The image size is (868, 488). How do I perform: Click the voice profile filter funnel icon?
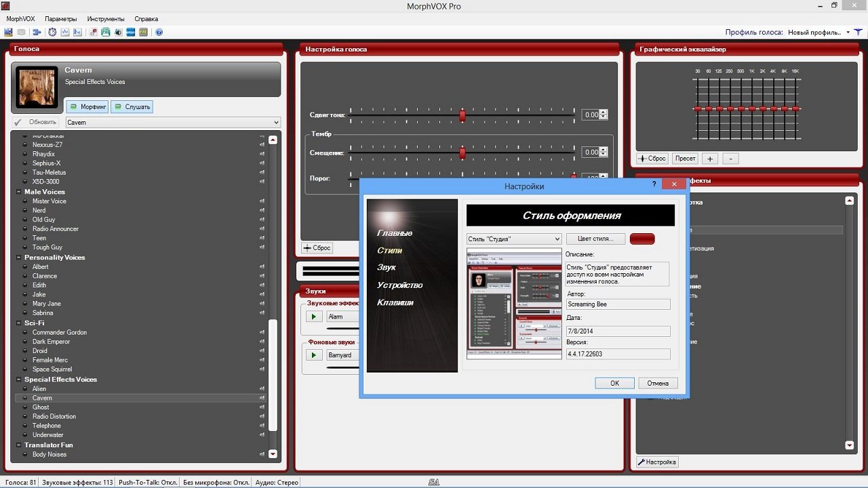859,32
